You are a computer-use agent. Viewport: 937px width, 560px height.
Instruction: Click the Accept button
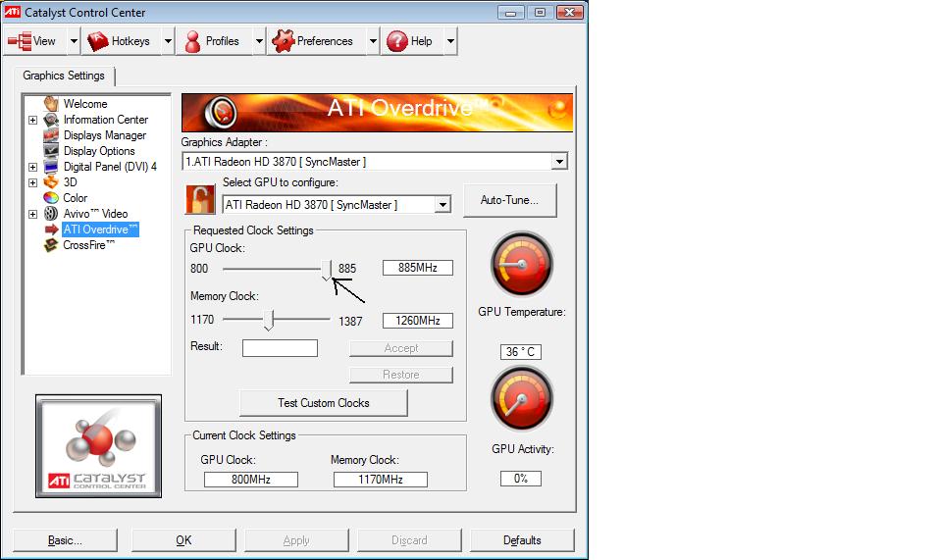(401, 348)
